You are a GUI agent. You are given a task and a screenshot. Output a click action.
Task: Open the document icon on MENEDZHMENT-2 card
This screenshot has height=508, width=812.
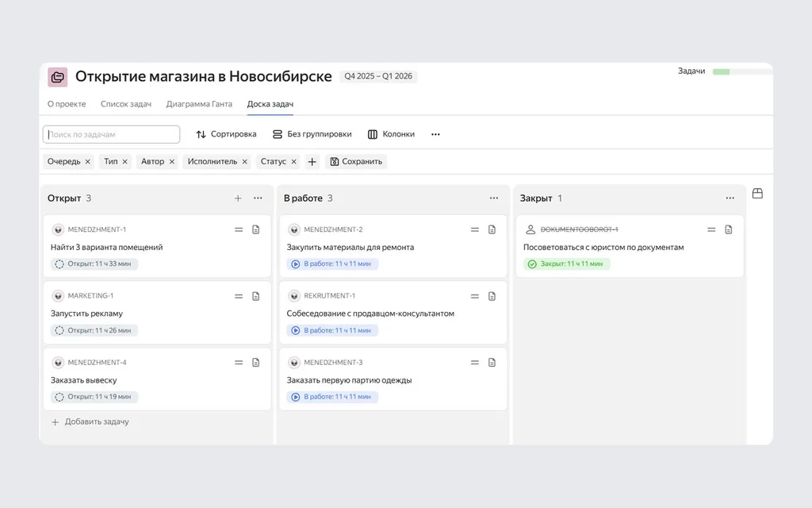pos(492,229)
